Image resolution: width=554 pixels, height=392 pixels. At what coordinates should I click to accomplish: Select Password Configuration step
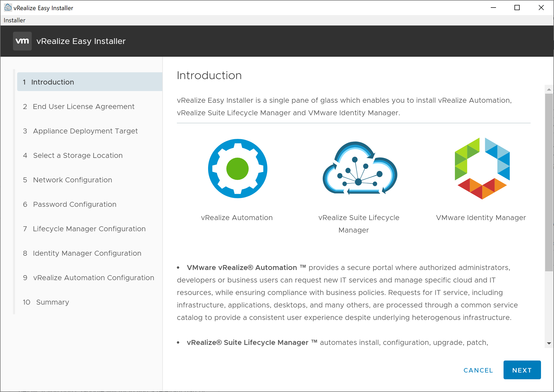[75, 204]
